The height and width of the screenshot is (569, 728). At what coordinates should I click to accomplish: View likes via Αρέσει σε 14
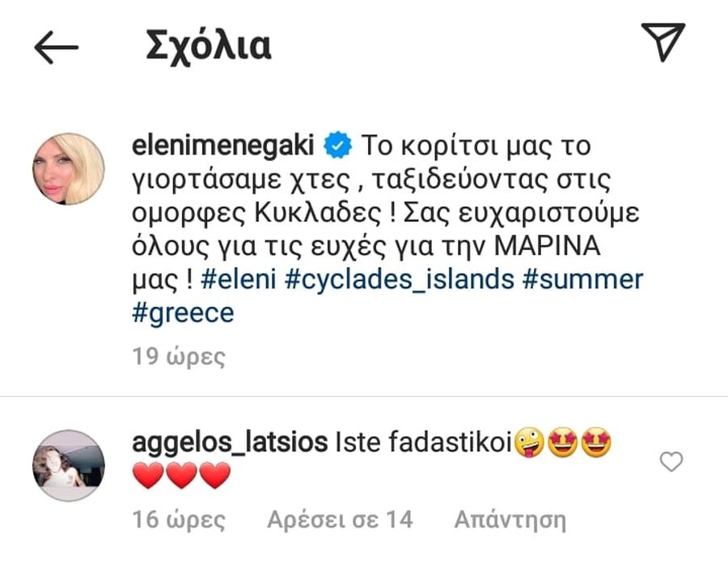340,520
